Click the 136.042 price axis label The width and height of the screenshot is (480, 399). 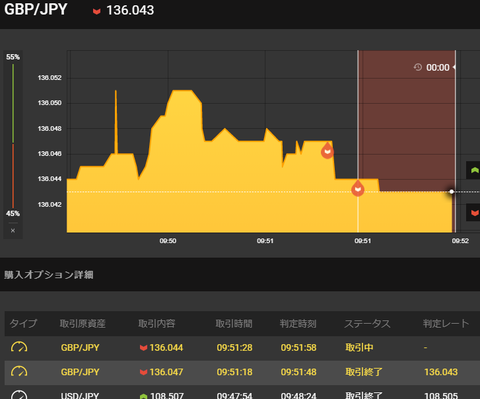pyautogui.click(x=49, y=204)
